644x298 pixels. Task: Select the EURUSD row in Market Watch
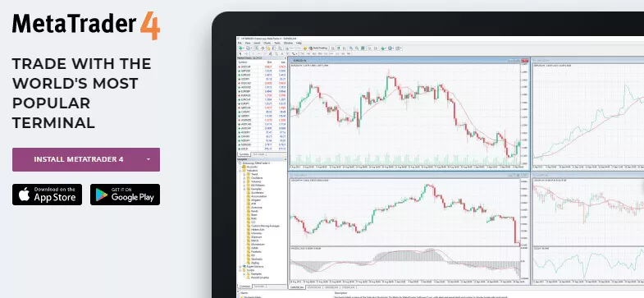[x=262, y=75]
